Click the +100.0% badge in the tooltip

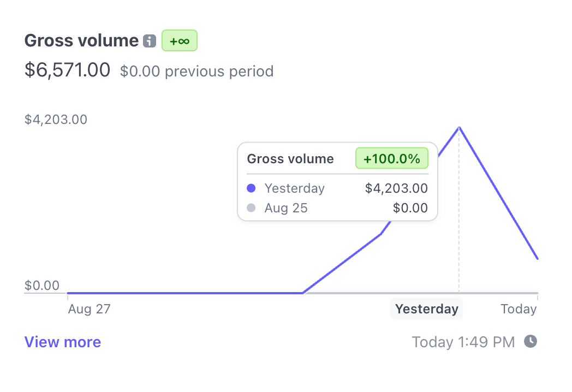[392, 159]
